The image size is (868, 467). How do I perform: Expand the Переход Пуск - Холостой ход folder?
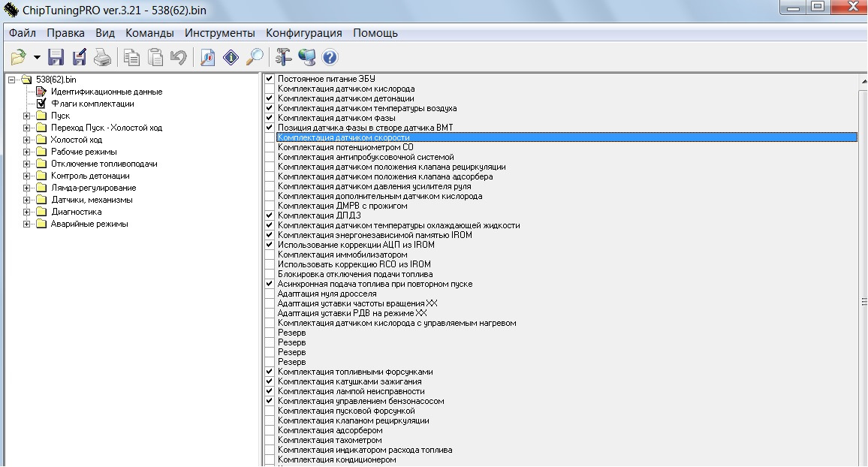point(26,128)
